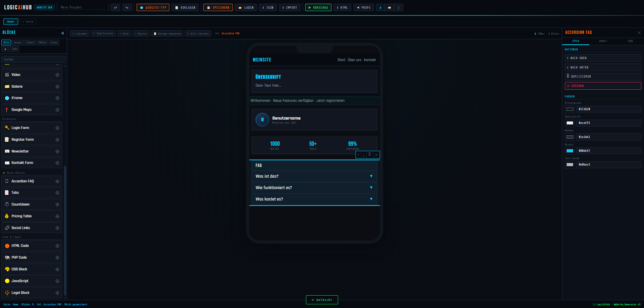Move the selected FAQ block up via the floating arrow
Image resolution: width=644 pixels, height=308 pixels.
coord(359,155)
